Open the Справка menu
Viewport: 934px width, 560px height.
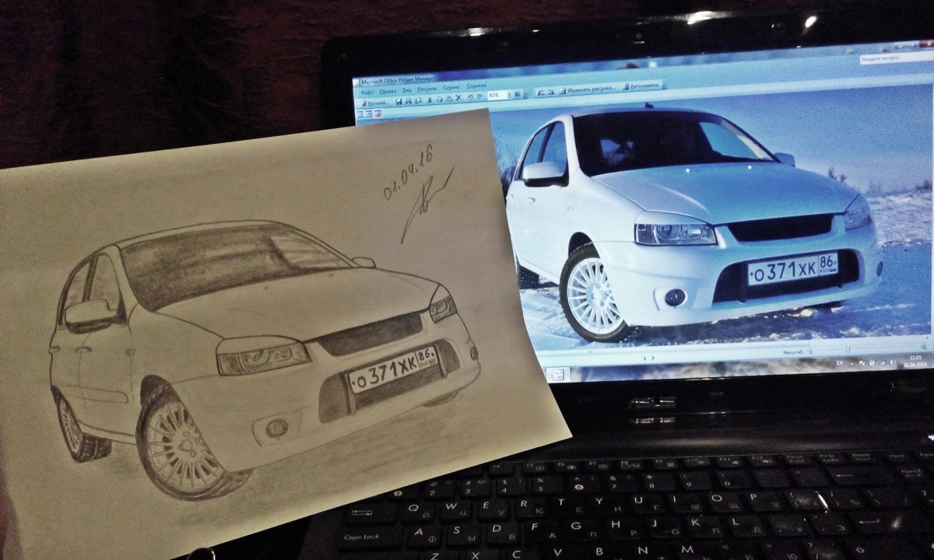tap(476, 87)
